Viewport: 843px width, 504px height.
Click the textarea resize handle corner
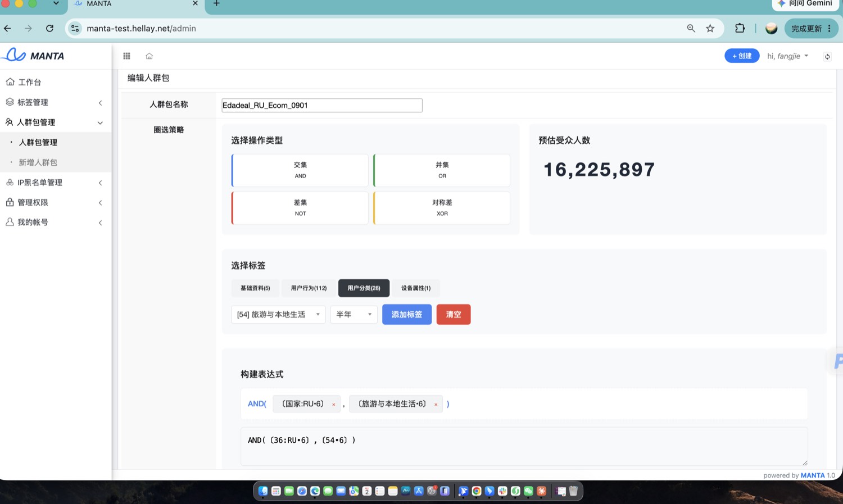(805, 462)
